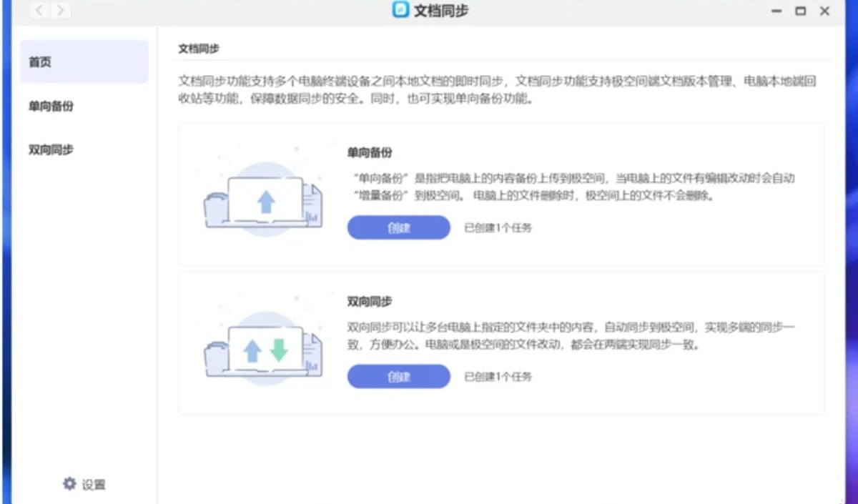The image size is (858, 504).
Task: Create a task under 单向备份 card
Action: 399,227
